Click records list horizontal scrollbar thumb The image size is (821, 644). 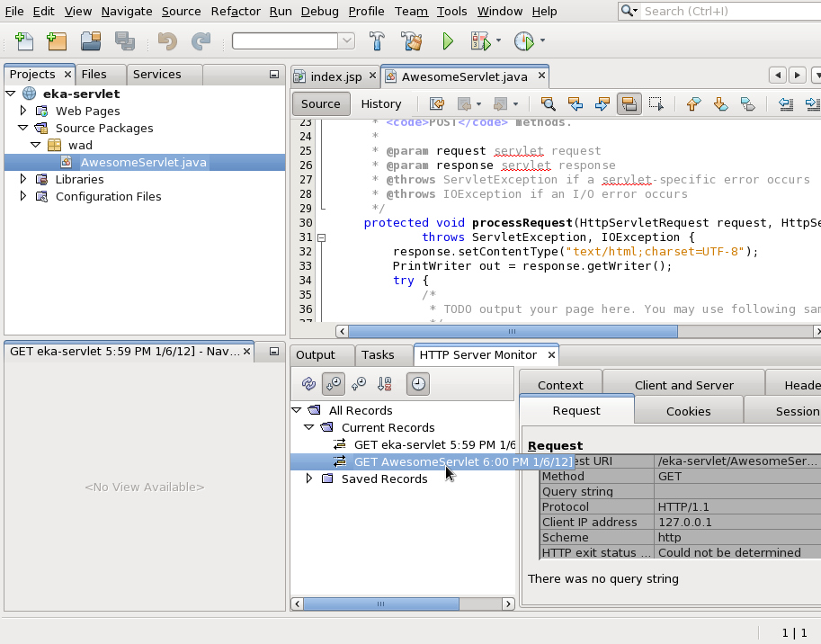click(380, 604)
